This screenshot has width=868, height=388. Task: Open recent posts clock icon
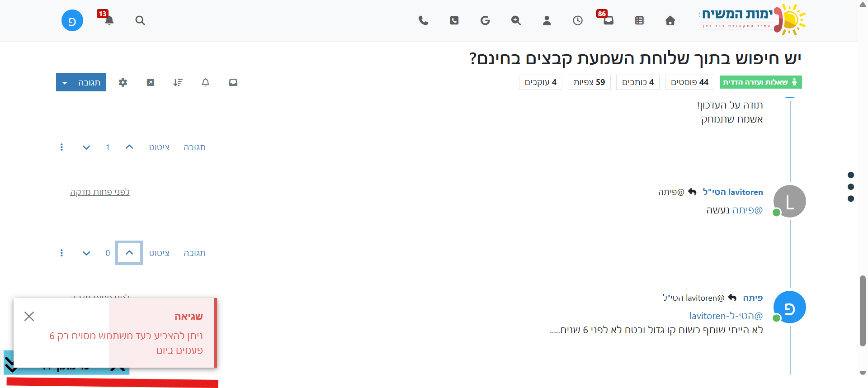point(578,20)
